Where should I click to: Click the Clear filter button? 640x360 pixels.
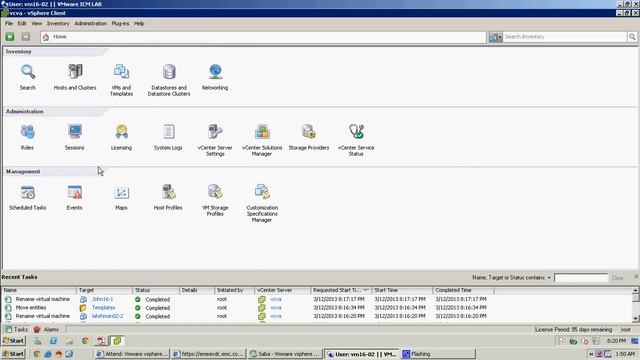click(x=617, y=278)
